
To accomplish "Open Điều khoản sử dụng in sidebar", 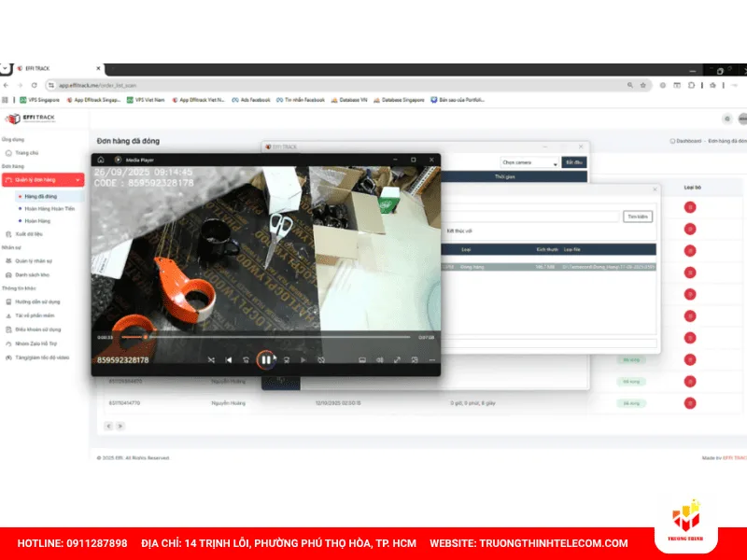I will coord(37,329).
